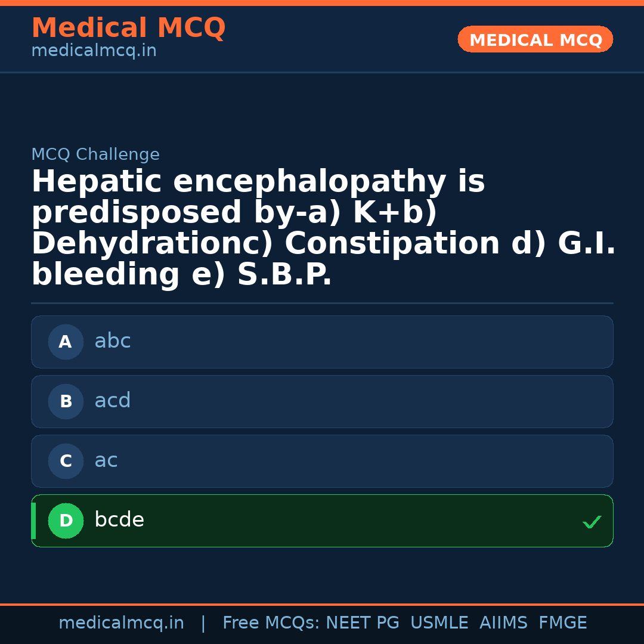Click the letter B circle badge
The width and height of the screenshot is (644, 644).
[66, 402]
